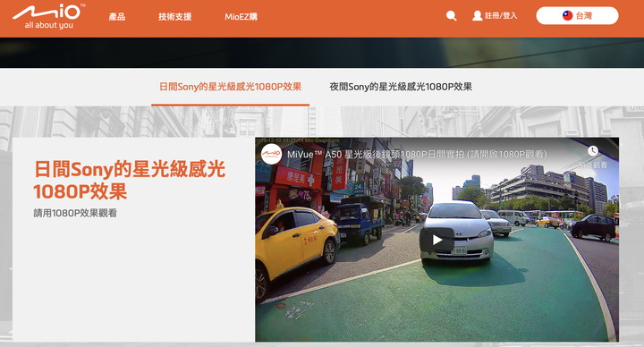
Task: Open the 技術支援 menu
Action: click(x=175, y=17)
